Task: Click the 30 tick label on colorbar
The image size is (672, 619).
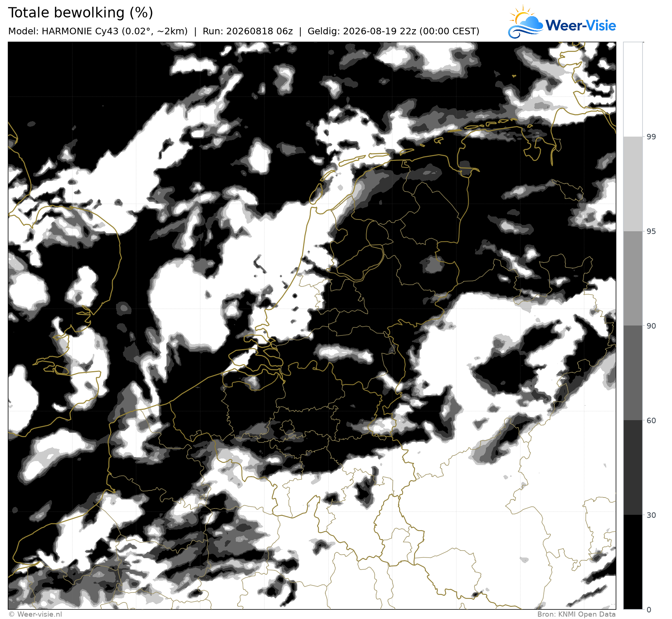Action: click(651, 515)
